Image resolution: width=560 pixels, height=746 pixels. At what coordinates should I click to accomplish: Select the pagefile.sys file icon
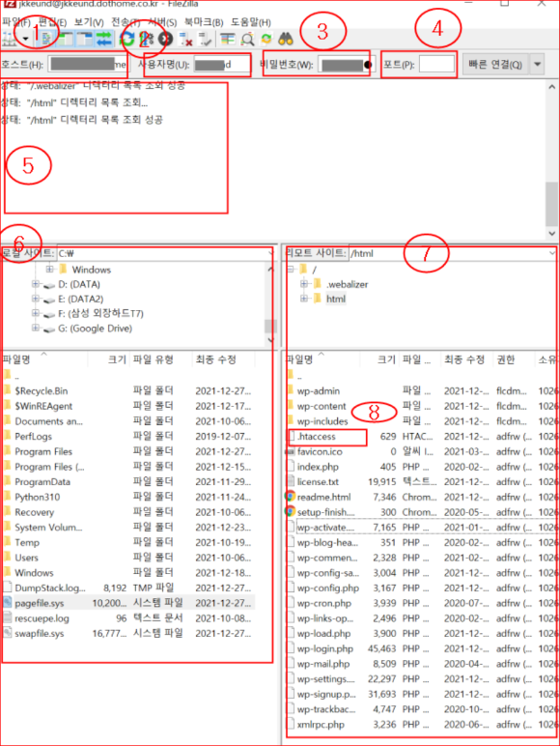[7, 603]
